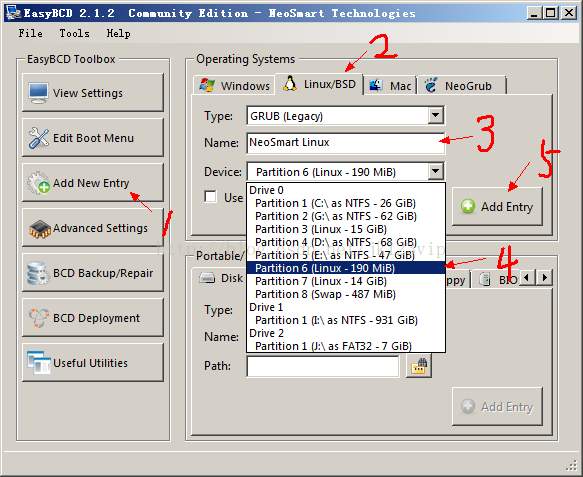Click the BCD Backup/Repair database icon
Image resolution: width=583 pixels, height=477 pixels.
pos(38,273)
